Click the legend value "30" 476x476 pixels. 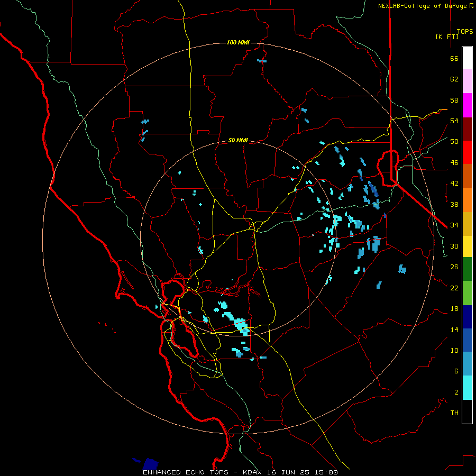[x=454, y=246]
